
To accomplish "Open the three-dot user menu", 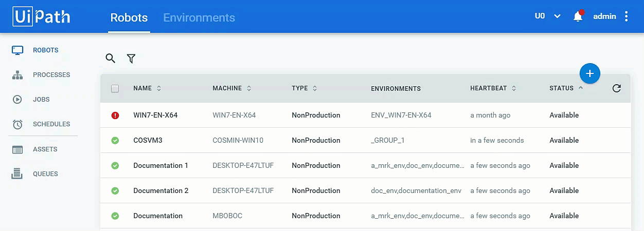I will pyautogui.click(x=626, y=16).
